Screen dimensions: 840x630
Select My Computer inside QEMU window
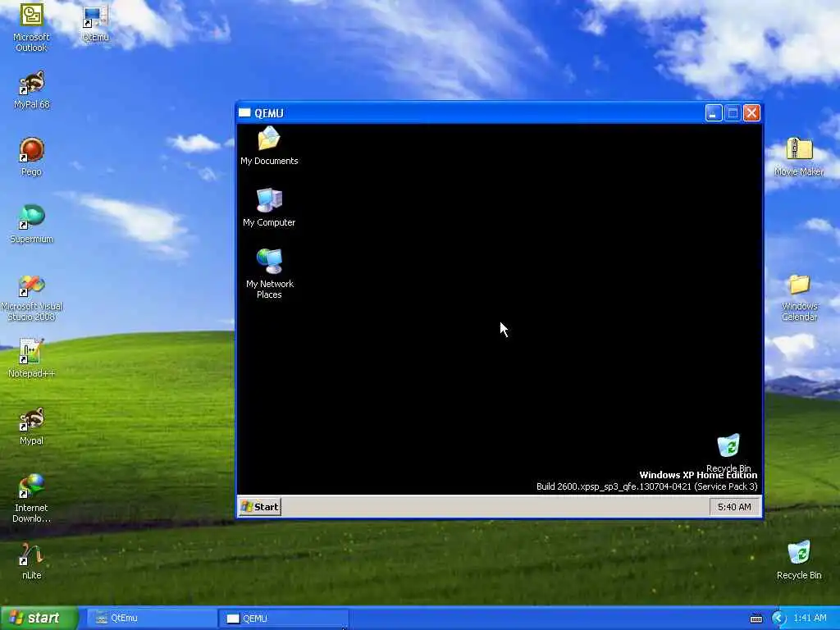(x=269, y=208)
